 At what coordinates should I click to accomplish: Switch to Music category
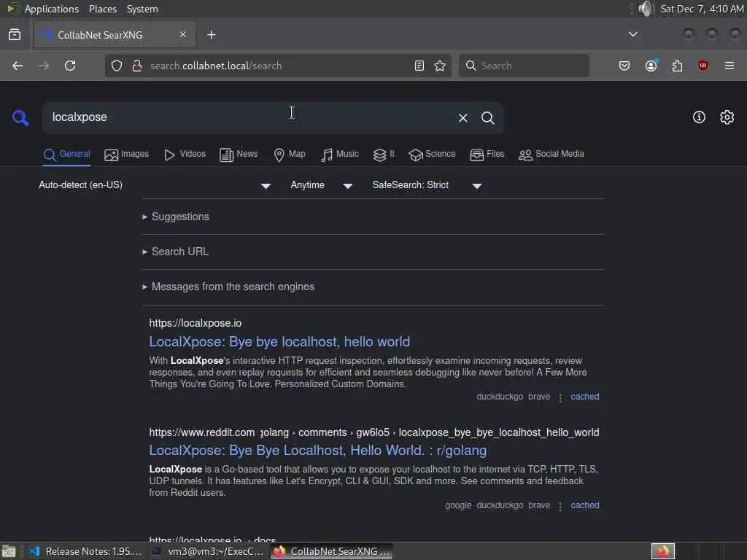(x=340, y=155)
